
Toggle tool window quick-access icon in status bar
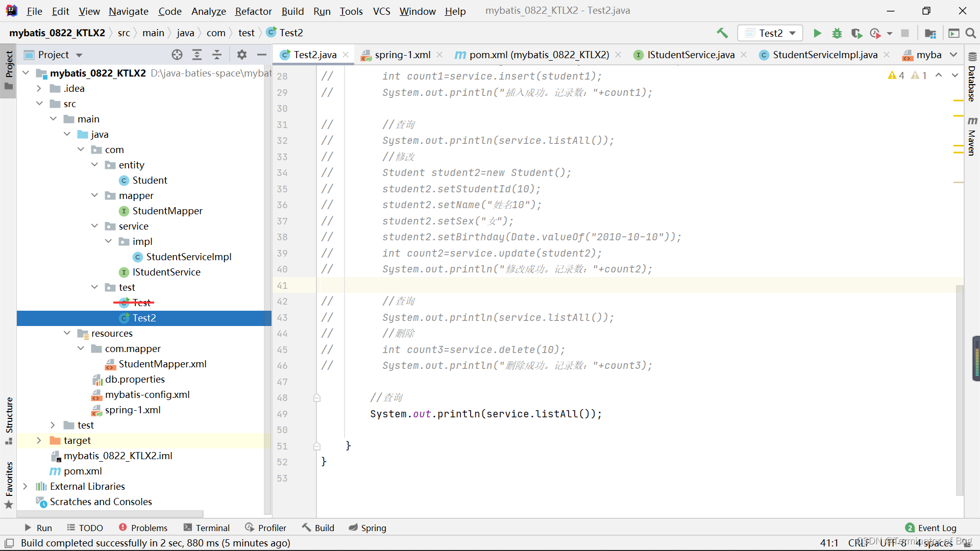click(x=9, y=543)
